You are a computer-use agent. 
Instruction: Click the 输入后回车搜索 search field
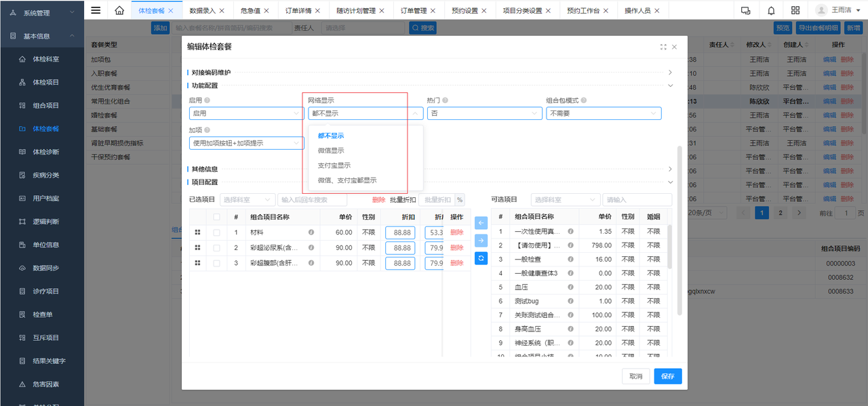coord(312,200)
